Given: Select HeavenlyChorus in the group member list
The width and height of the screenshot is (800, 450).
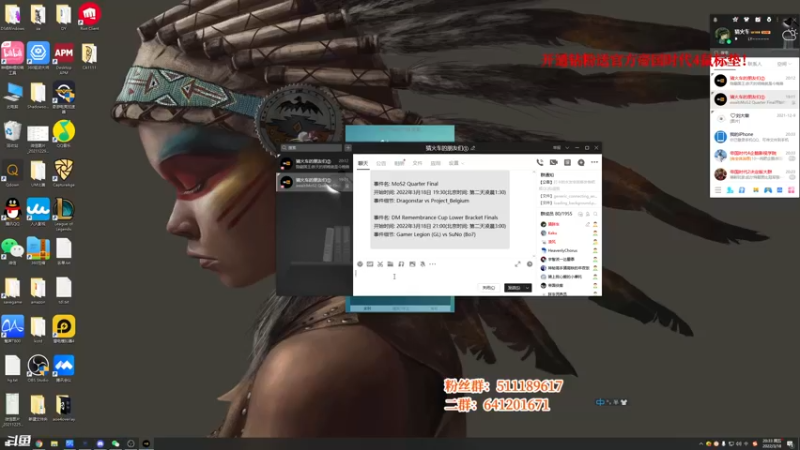Looking at the screenshot, I should coord(562,251).
